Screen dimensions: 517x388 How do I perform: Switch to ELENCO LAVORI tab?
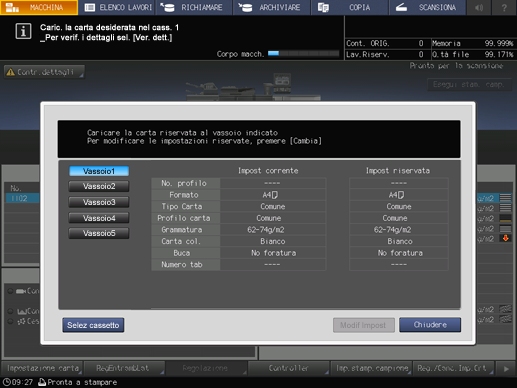pyautogui.click(x=117, y=7)
